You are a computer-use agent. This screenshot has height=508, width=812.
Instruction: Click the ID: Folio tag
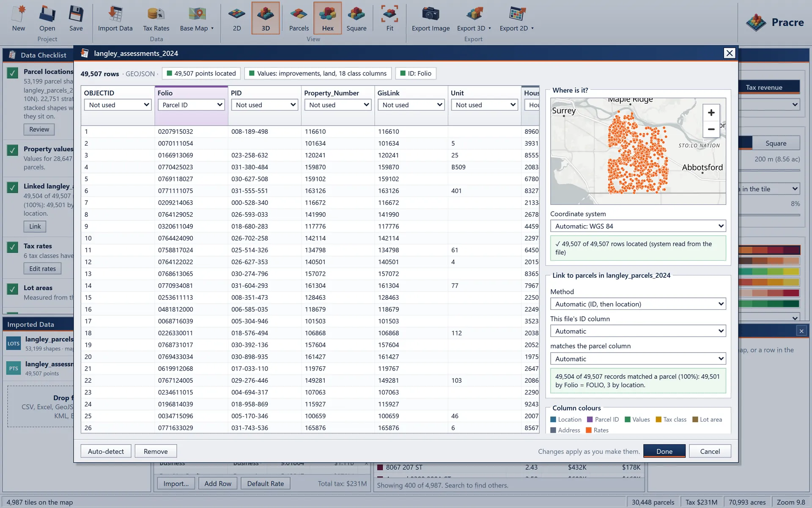[416, 73]
